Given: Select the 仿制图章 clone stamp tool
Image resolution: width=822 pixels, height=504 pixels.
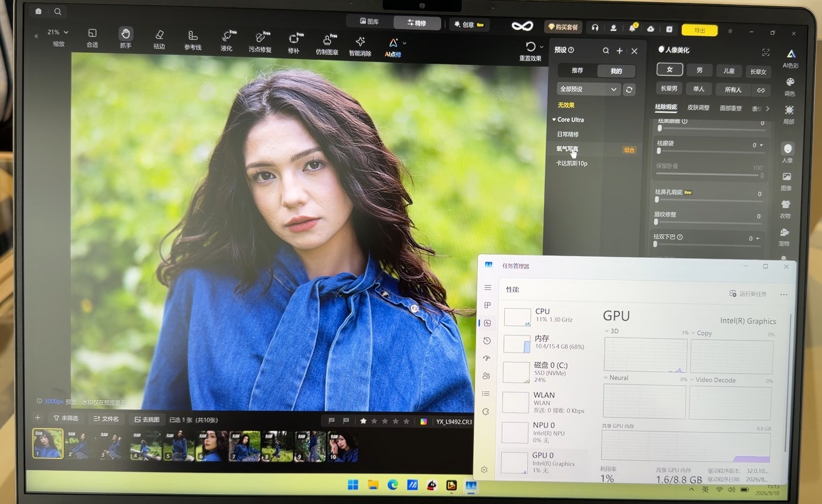Looking at the screenshot, I should pyautogui.click(x=327, y=44).
